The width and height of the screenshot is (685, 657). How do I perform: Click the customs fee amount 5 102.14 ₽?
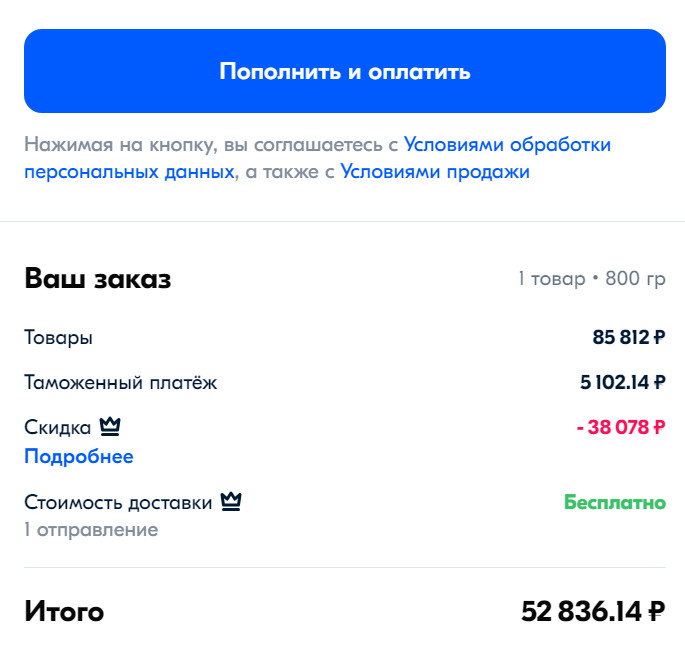[x=621, y=382]
